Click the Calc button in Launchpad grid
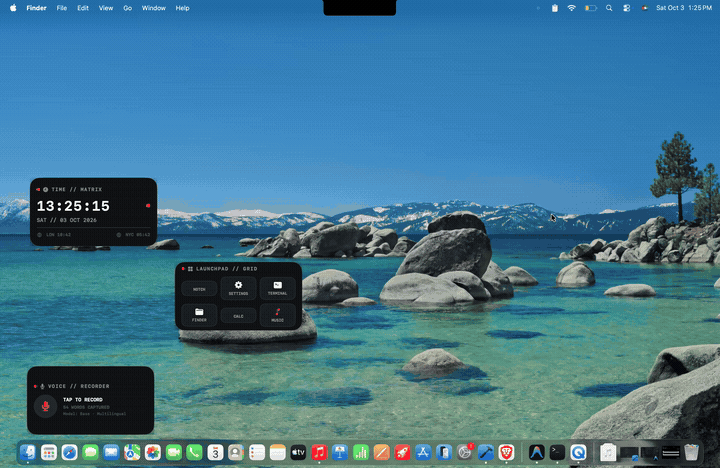Screen dimensions: 720x468 (238, 316)
